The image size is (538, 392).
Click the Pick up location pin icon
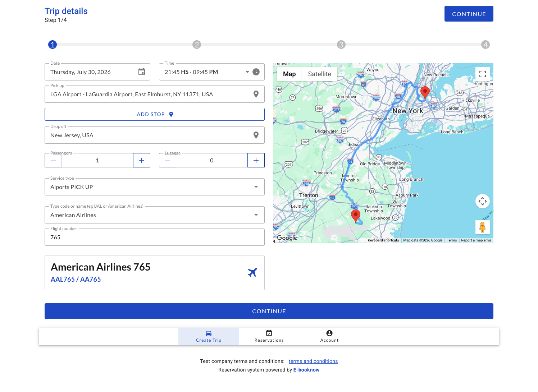point(256,94)
